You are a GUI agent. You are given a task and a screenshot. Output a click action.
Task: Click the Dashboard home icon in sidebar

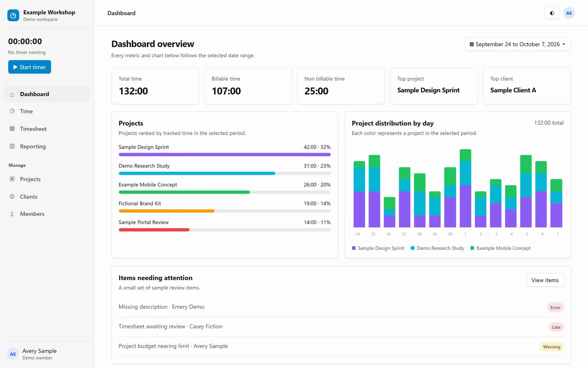(x=12, y=94)
